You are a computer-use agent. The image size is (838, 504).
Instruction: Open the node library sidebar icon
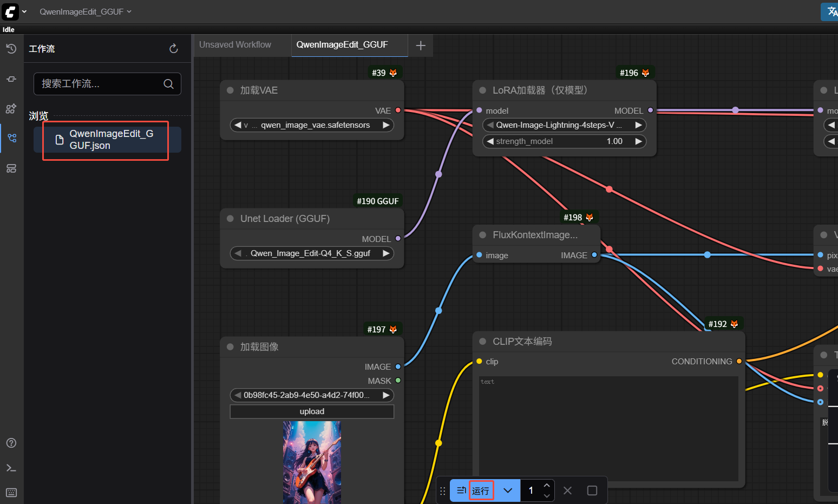click(11, 79)
